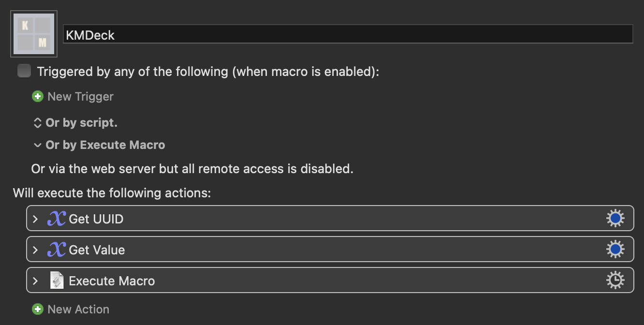Click the KMDeck macro icon thumbnail
Screen dimensions: 644x325
pos(34,34)
